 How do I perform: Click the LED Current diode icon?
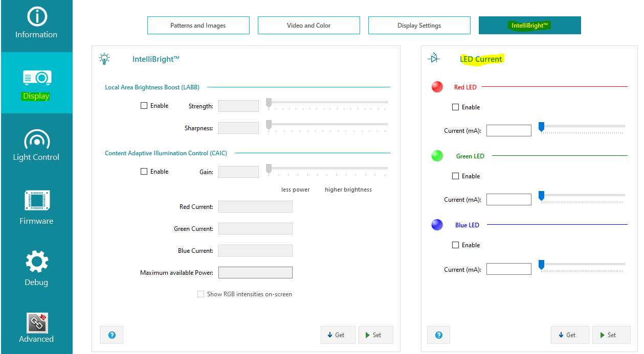[434, 59]
